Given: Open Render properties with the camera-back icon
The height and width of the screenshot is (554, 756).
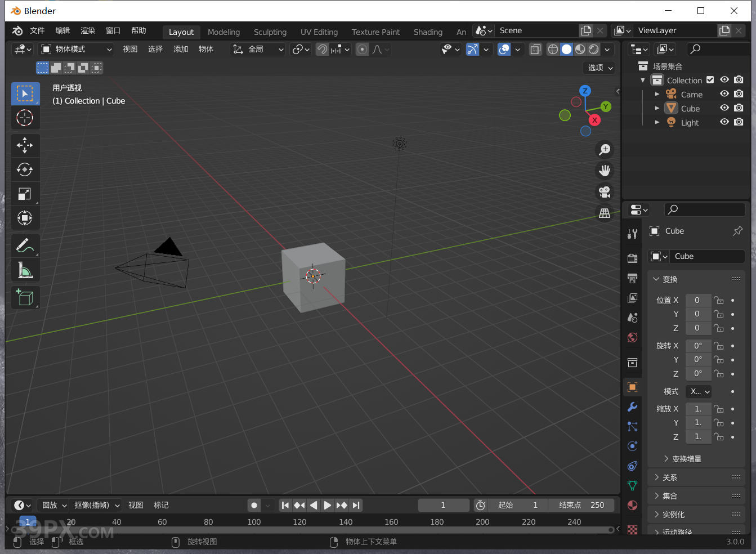Looking at the screenshot, I should point(632,258).
